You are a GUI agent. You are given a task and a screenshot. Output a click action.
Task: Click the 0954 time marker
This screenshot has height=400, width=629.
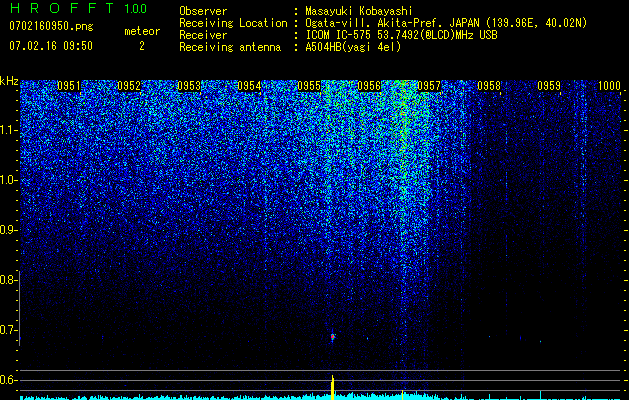(249, 86)
